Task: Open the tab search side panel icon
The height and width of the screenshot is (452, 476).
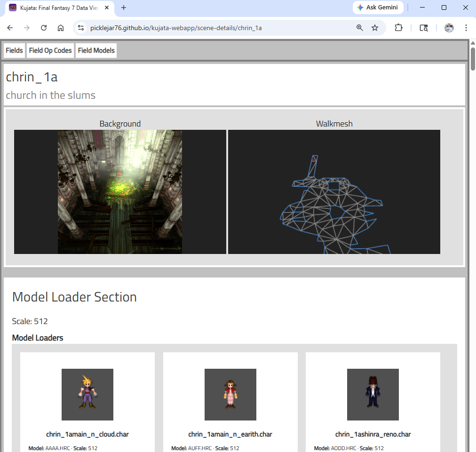Action: [424, 28]
